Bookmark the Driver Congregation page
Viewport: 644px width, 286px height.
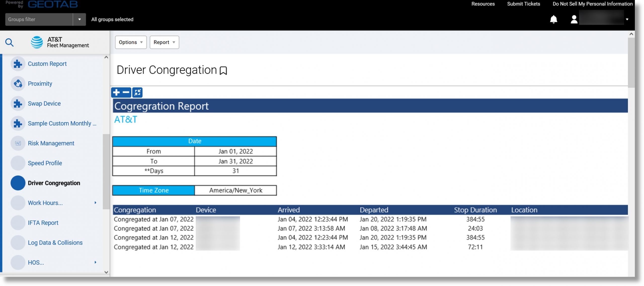coord(223,71)
